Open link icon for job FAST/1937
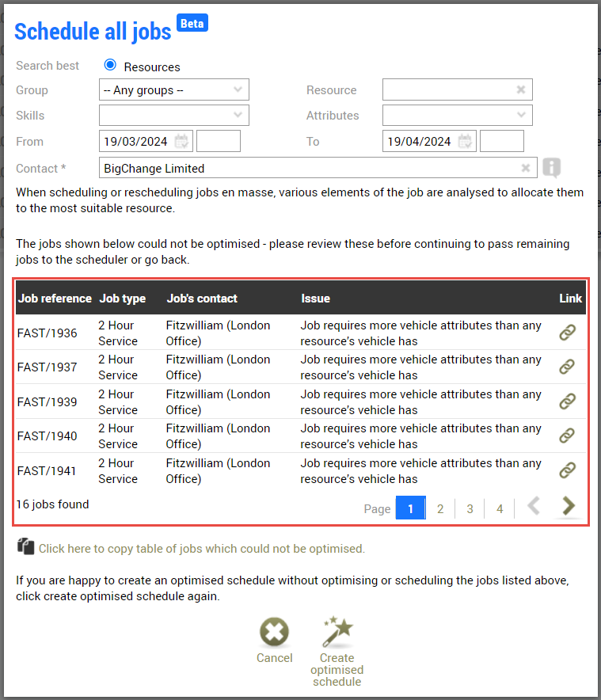Viewport: 601px width, 700px height. 567,367
